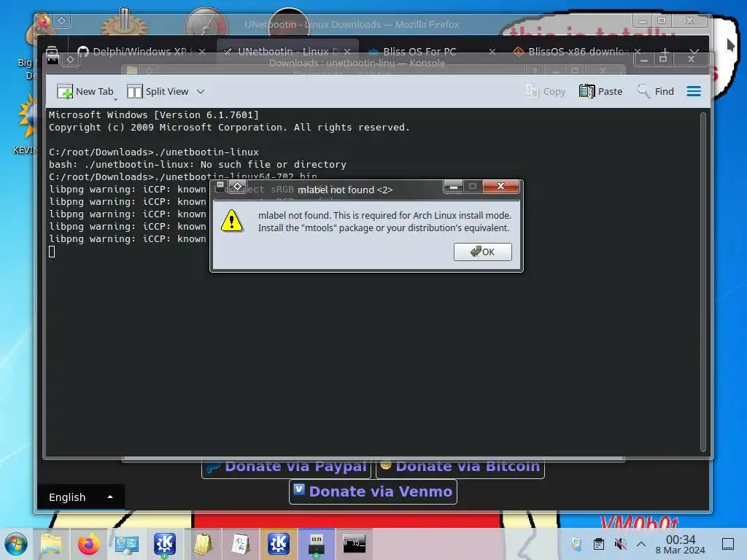Image resolution: width=747 pixels, height=560 pixels.
Task: Click the Copy icon in Konsole toolbar
Action: (532, 91)
